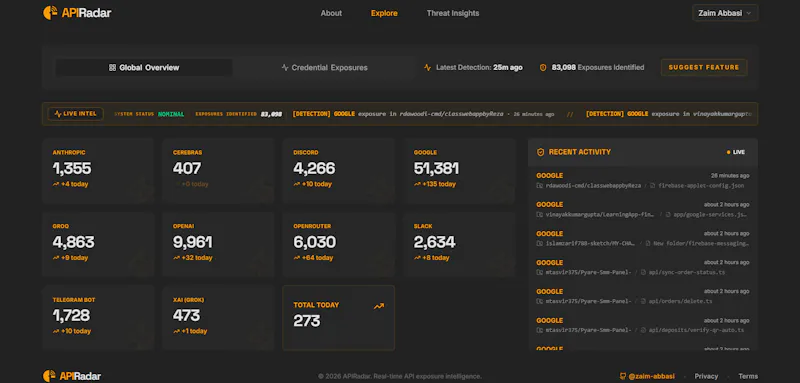Select the OpenAI 9,961 count
The image size is (800, 383).
click(192, 242)
